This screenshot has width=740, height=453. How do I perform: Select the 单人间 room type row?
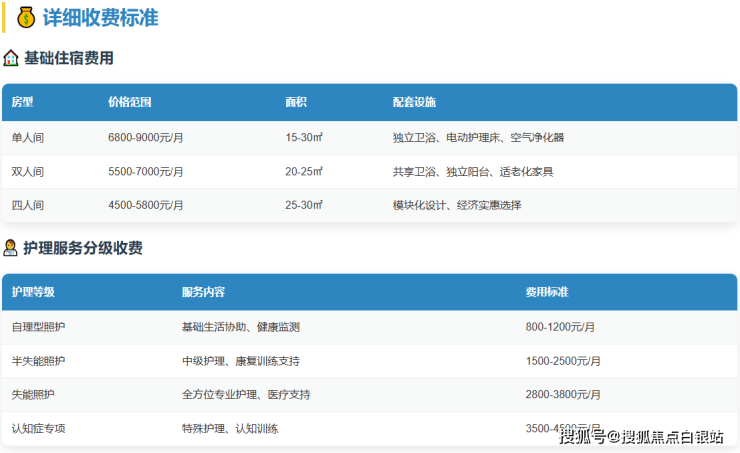(x=28, y=138)
